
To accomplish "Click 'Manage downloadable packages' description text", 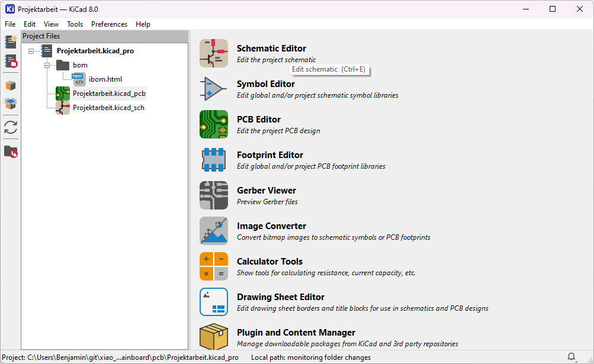I will 348,344.
